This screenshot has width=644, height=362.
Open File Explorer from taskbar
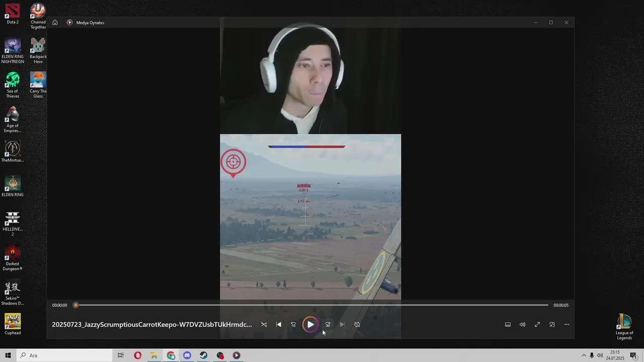tap(154, 355)
